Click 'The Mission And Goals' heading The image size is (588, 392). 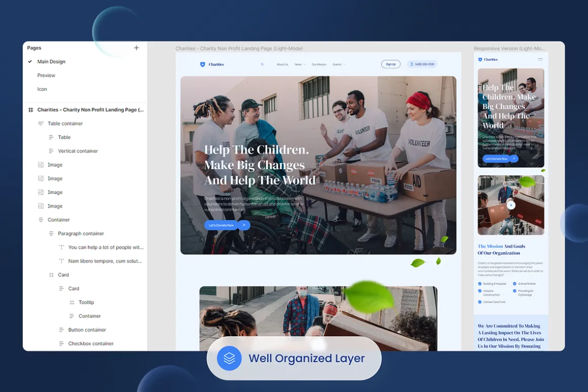click(x=501, y=250)
